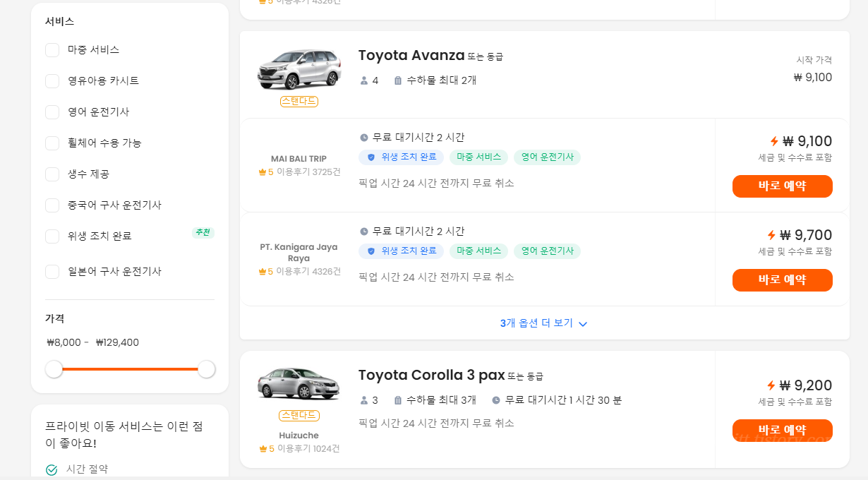Click the maximum price slider handle

coord(206,369)
